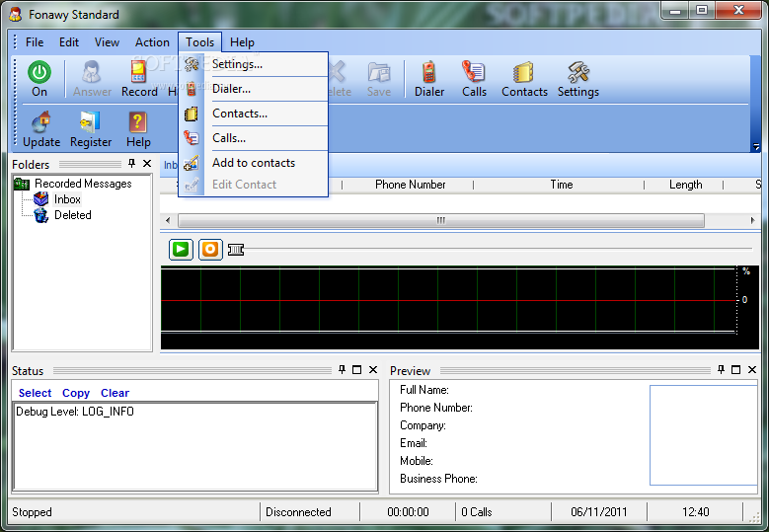This screenshot has width=769, height=532.
Task: Pin the Status panel
Action: coord(342,370)
